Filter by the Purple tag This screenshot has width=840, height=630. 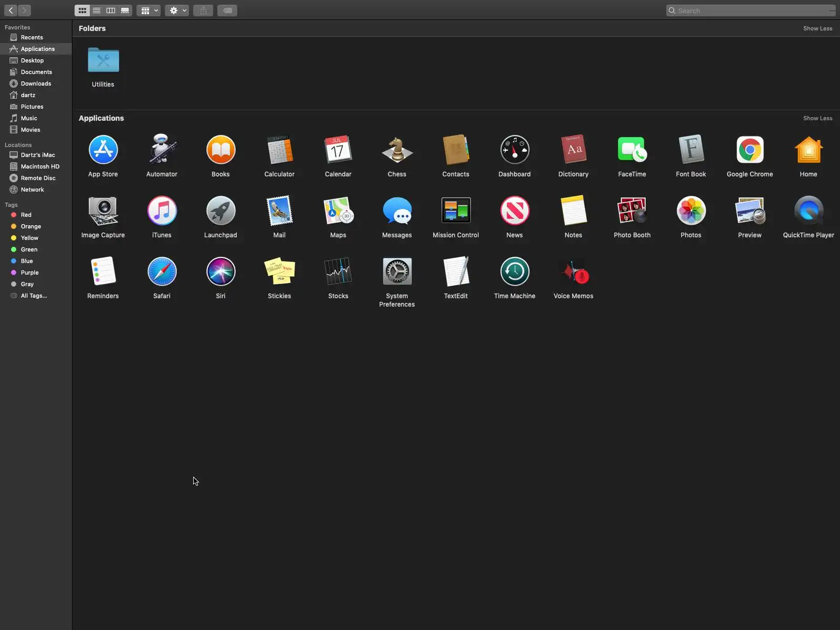tap(36, 272)
